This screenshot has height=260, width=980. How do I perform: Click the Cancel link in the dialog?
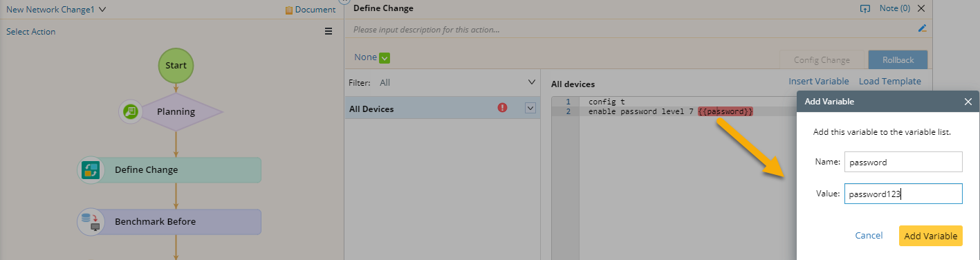[x=869, y=236]
